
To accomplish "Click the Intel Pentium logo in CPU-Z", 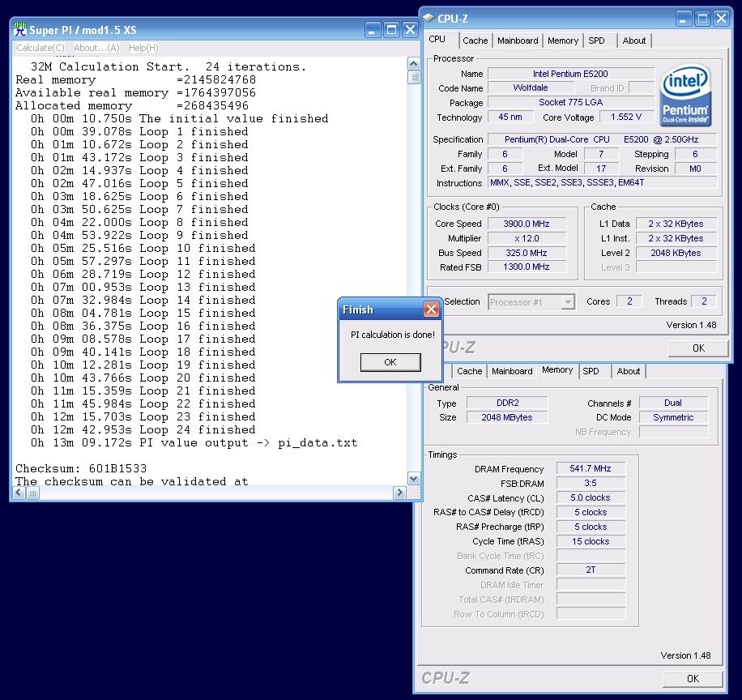I will pos(685,96).
